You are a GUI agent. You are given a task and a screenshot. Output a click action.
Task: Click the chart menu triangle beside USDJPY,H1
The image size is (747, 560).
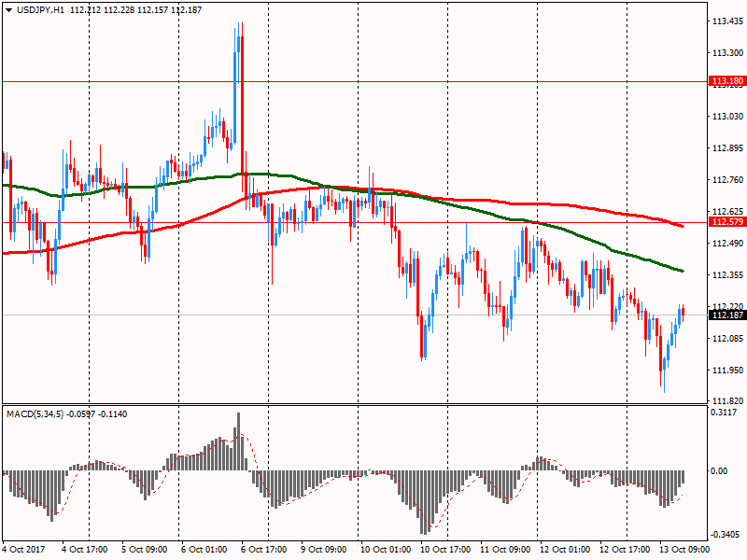point(8,10)
